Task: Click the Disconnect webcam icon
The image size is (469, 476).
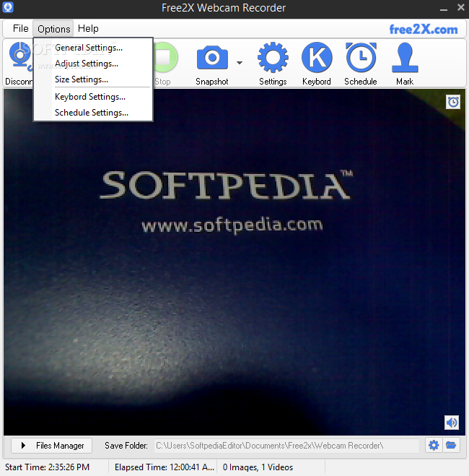Action: click(19, 56)
